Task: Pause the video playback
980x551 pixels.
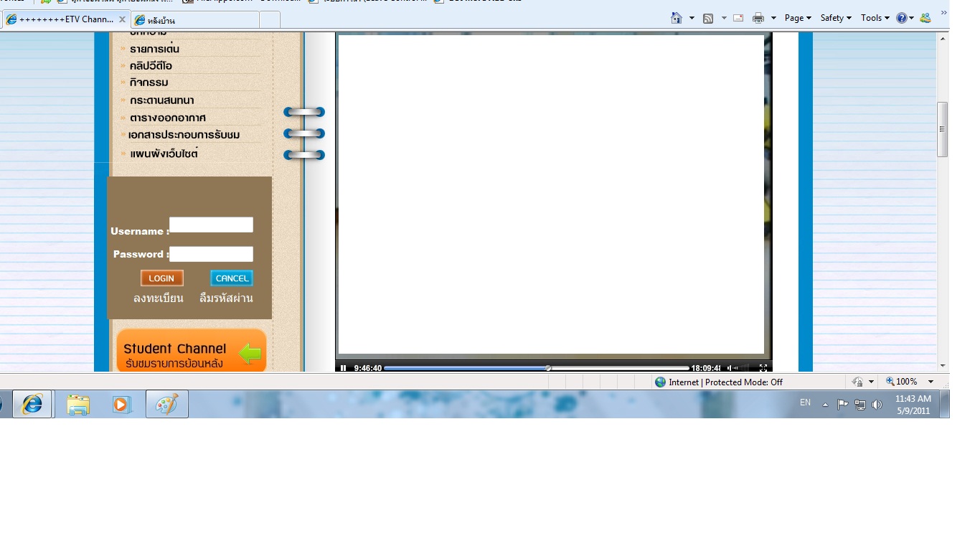Action: 343,368
